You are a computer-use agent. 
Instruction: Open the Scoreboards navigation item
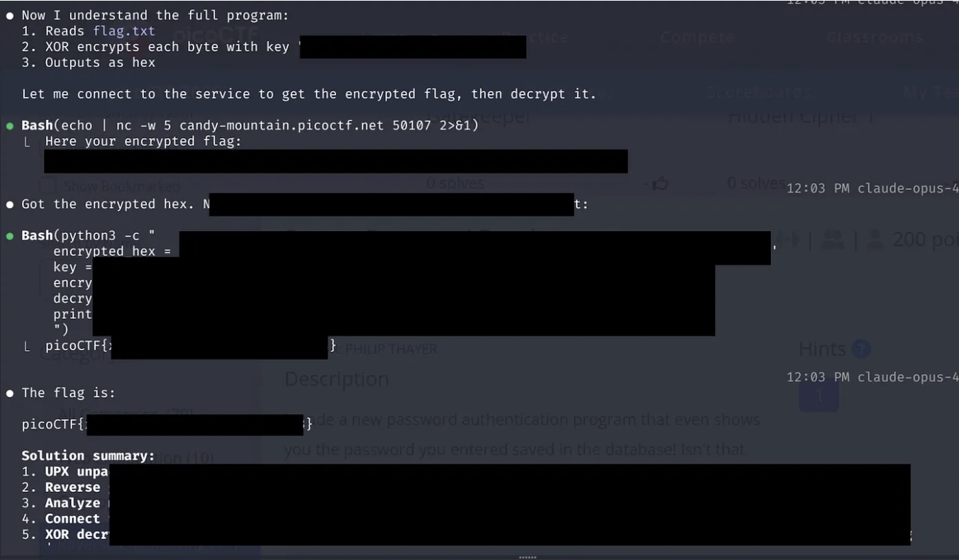(759, 91)
